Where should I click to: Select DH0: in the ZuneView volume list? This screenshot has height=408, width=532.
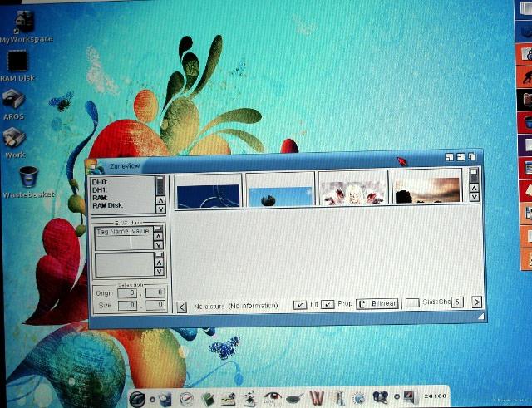point(100,182)
